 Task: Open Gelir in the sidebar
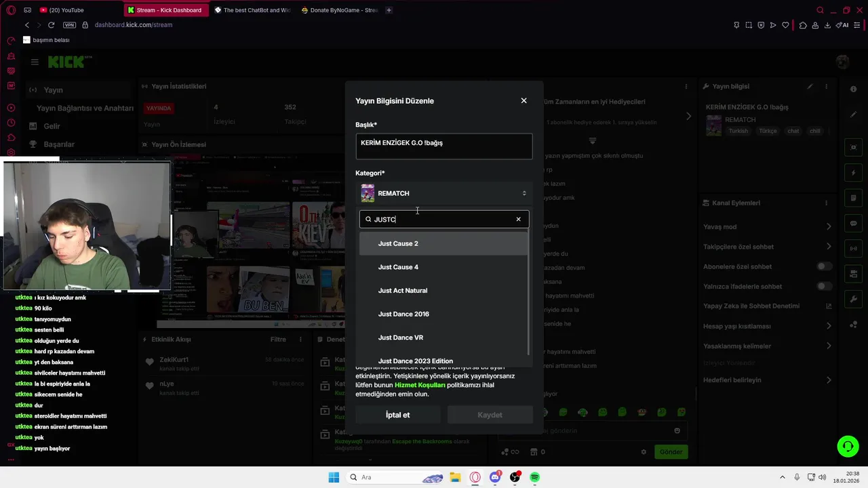pos(52,126)
